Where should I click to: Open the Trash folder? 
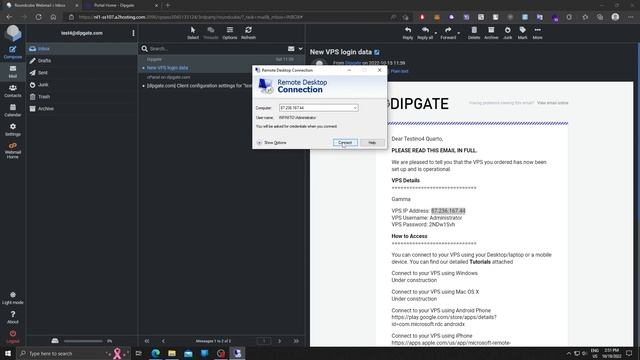click(x=82, y=97)
